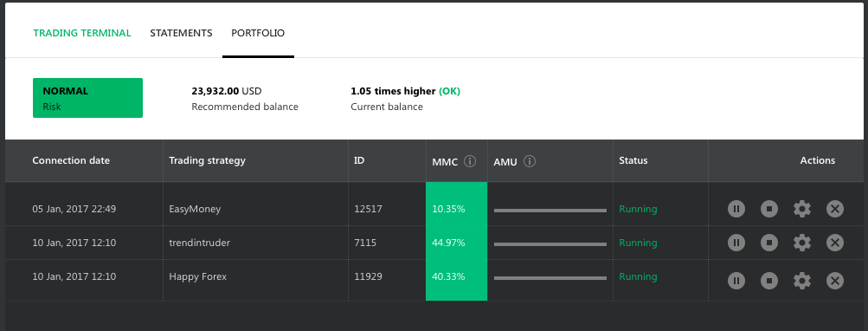
Task: Pause the trendintruder strategy
Action: (x=736, y=243)
